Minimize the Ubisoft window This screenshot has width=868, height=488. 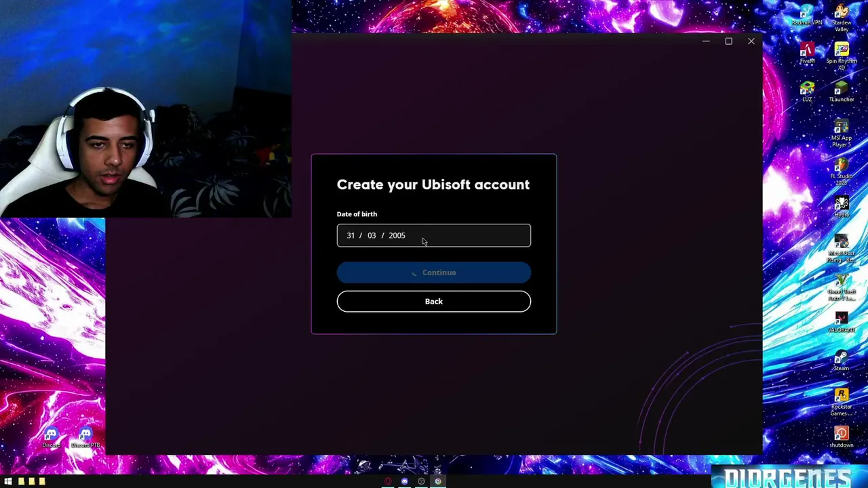pyautogui.click(x=706, y=41)
